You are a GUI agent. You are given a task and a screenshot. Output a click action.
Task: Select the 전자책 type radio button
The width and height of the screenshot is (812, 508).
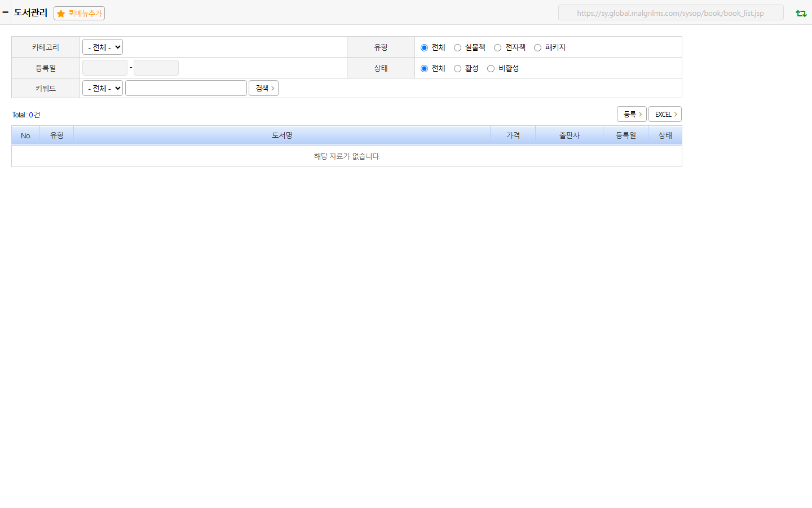click(497, 47)
